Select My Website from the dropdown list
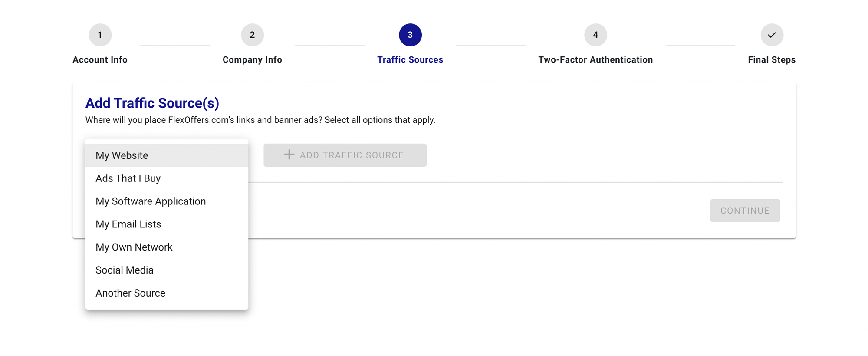The width and height of the screenshot is (868, 356). pyautogui.click(x=167, y=155)
